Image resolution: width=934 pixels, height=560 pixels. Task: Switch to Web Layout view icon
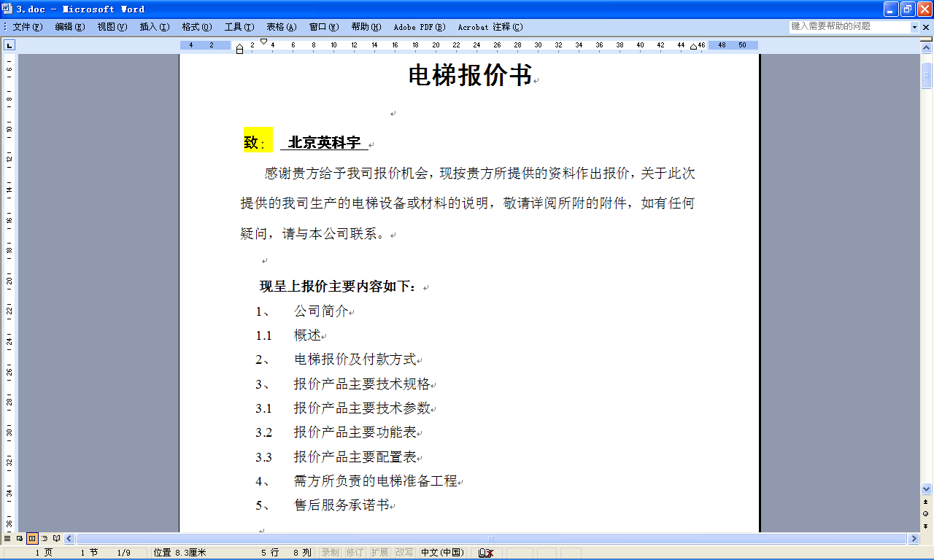pos(20,539)
